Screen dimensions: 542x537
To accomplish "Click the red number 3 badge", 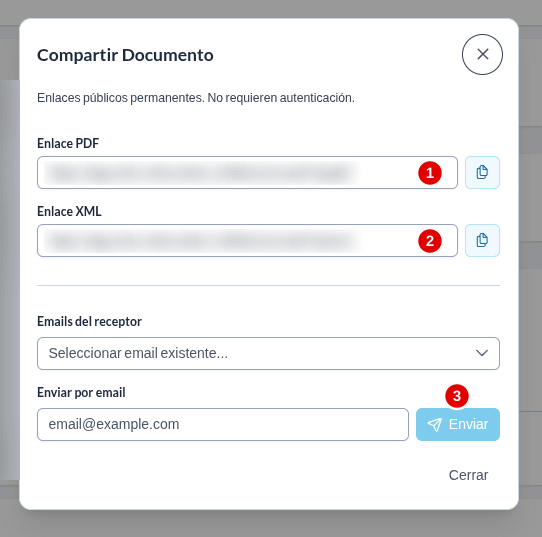I will click(x=457, y=396).
